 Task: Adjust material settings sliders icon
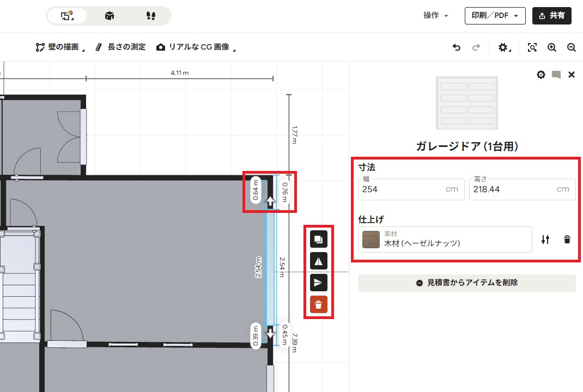(545, 240)
